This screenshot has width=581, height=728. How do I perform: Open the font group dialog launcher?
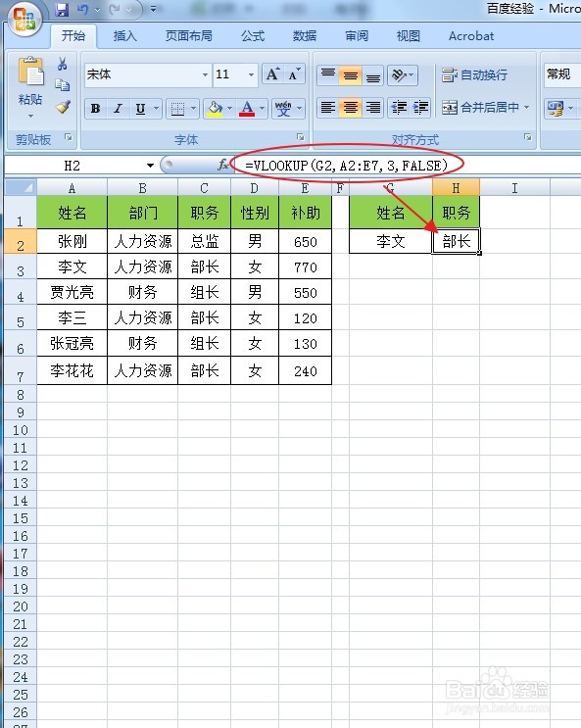point(301,137)
